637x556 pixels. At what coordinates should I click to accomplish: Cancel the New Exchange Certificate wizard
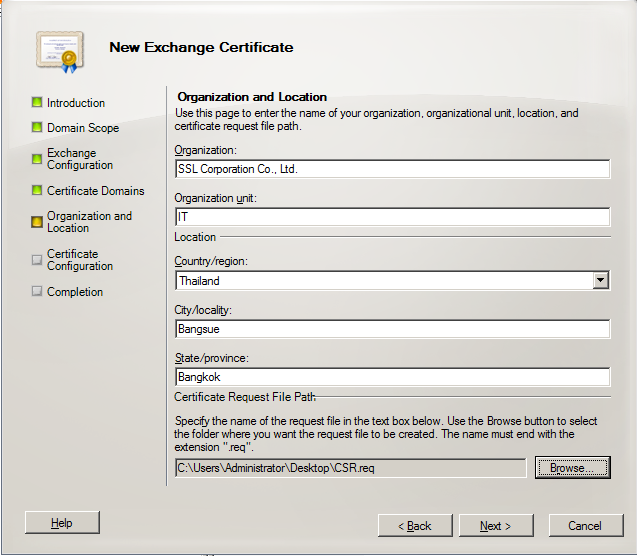(x=585, y=526)
